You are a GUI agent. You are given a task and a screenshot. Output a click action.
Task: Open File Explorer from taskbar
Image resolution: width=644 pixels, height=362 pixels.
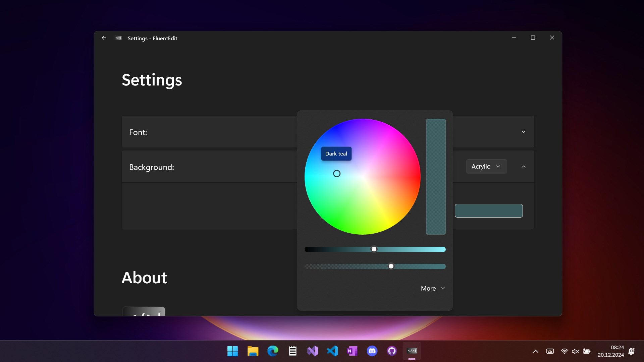[253, 351]
